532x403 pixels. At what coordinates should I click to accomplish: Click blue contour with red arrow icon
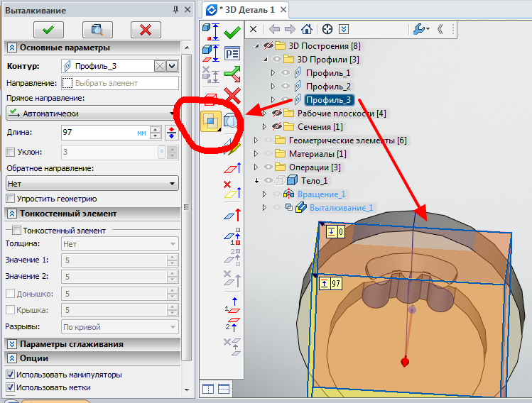click(x=233, y=215)
